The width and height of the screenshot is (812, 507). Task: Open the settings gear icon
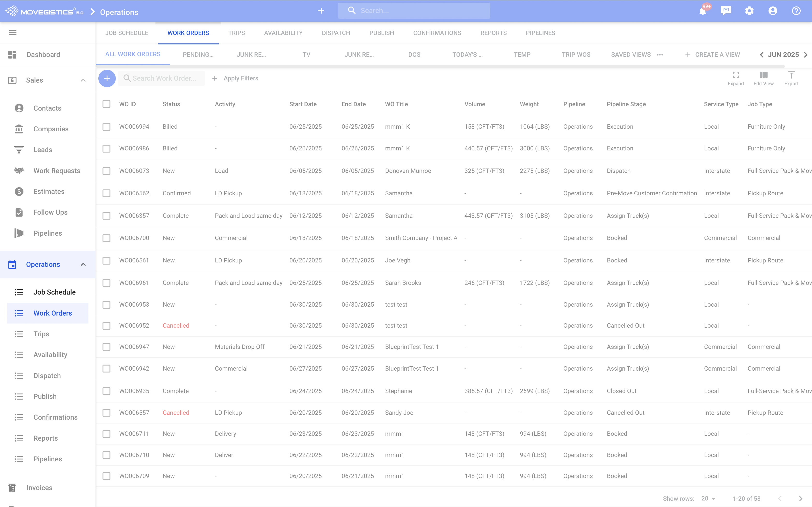[749, 11]
